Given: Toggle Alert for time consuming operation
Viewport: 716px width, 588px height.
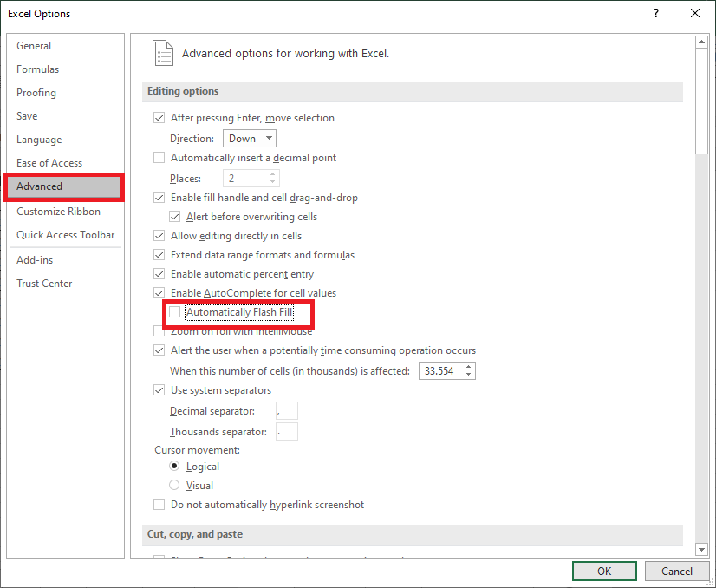Looking at the screenshot, I should (x=159, y=350).
